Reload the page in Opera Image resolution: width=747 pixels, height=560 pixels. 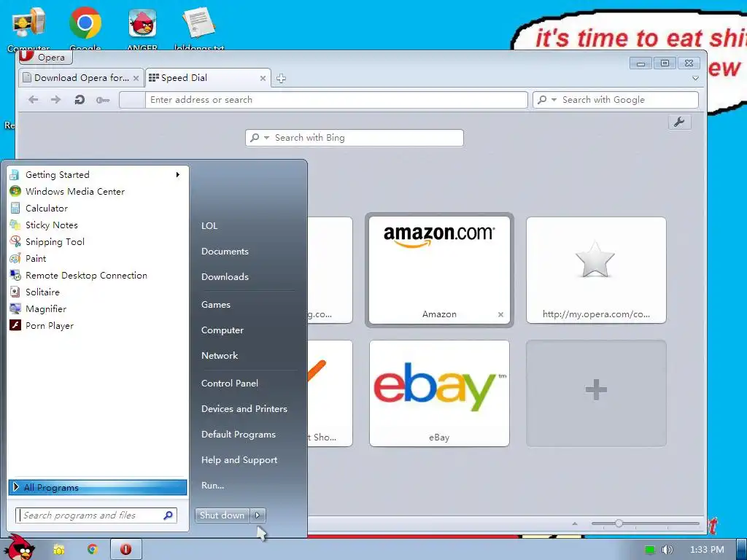79,99
